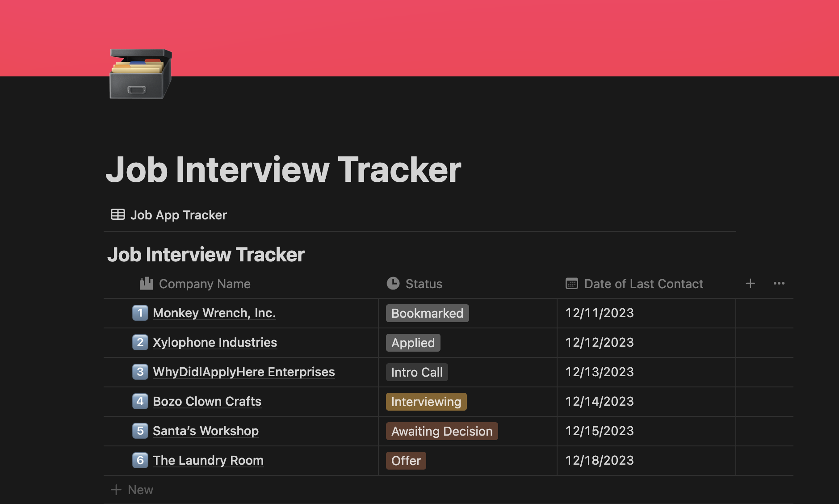Change the Offer status tag

406,461
